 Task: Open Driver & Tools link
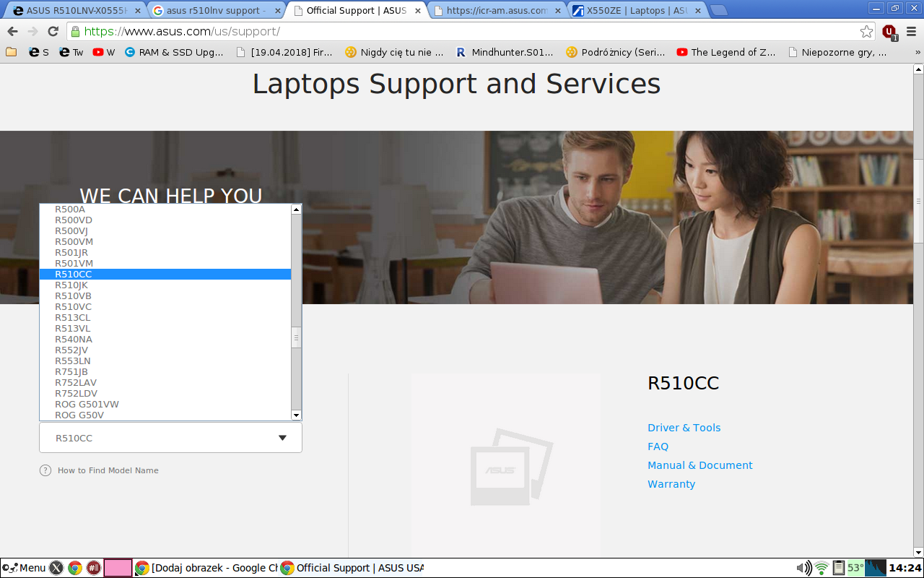tap(684, 428)
